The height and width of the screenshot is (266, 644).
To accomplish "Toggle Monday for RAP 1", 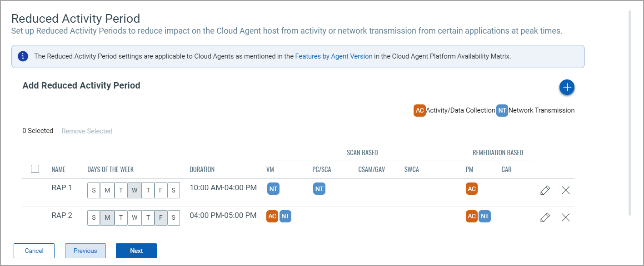I will coord(107,191).
